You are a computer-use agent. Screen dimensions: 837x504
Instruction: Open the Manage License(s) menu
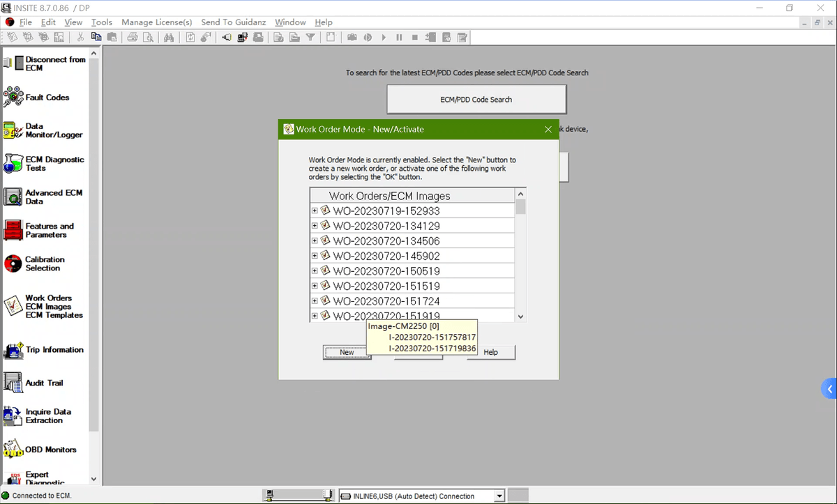click(x=156, y=22)
